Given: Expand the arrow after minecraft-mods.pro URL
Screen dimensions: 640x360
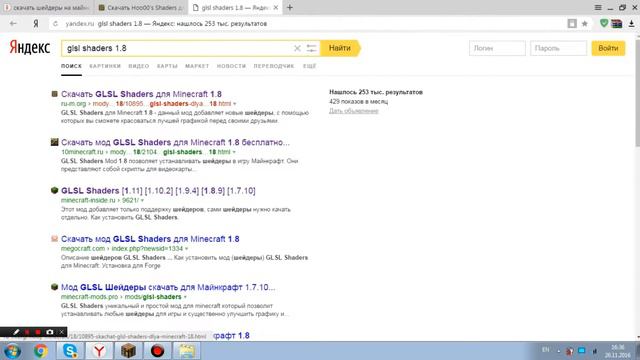Looking at the screenshot, I should coord(185,297).
